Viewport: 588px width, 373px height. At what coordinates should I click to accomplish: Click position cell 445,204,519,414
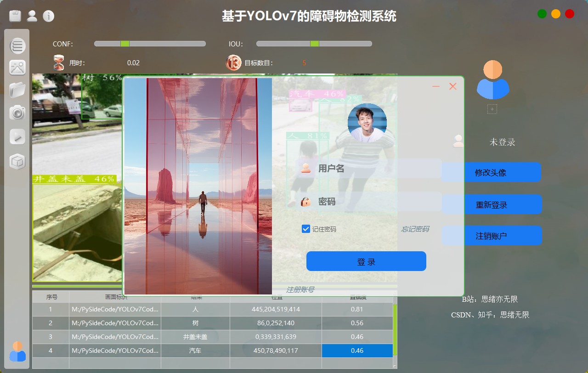pyautogui.click(x=276, y=309)
